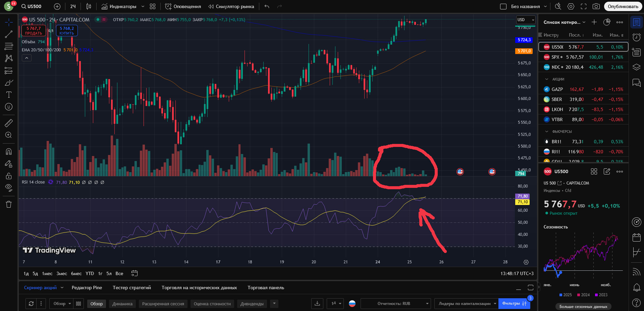This screenshot has height=311, width=644.
Task: Toggle the 2024 seasonality series
Action: (583, 295)
